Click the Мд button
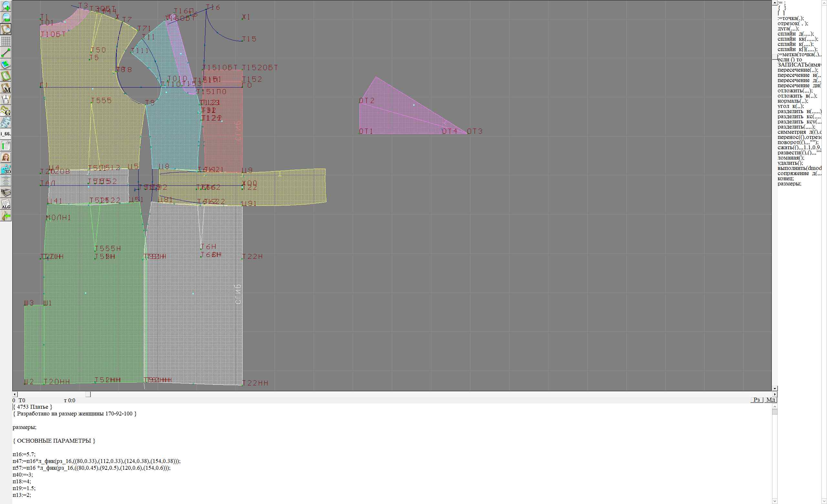Viewport: 827px width, 504px height. [770, 400]
